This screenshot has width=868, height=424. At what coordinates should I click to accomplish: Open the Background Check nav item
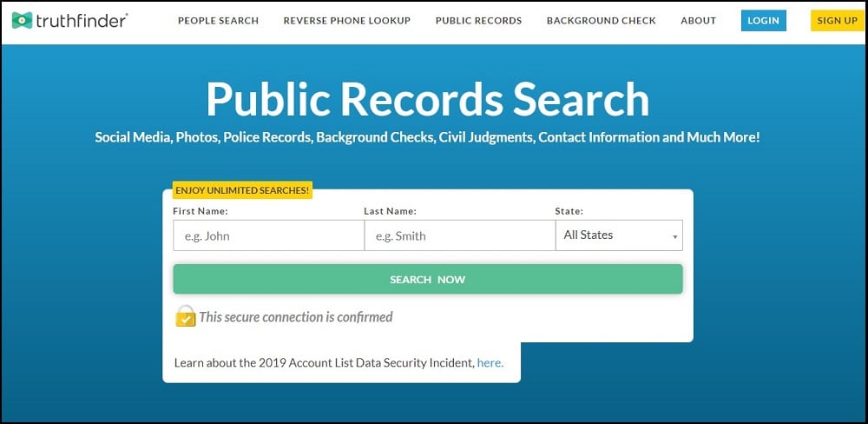click(x=602, y=21)
